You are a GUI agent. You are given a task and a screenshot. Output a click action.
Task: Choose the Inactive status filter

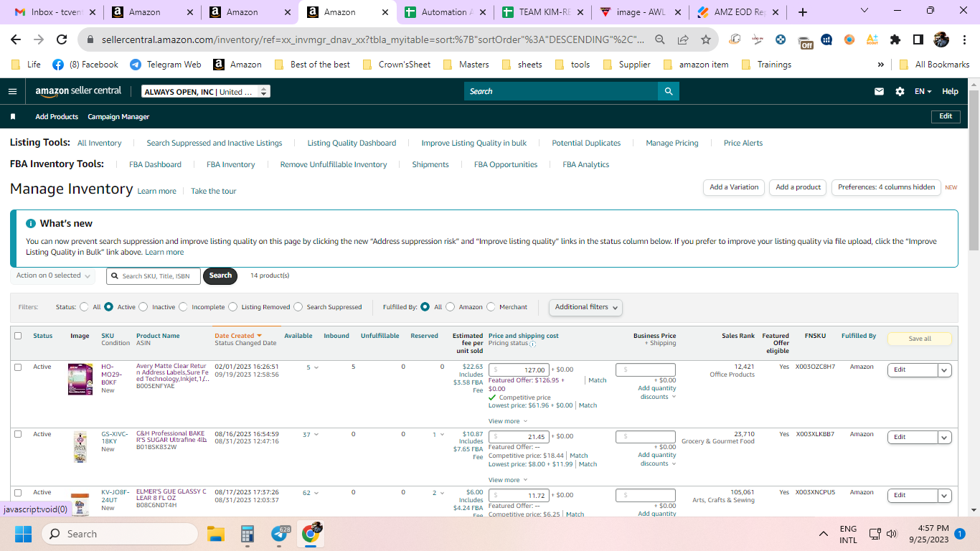(143, 307)
